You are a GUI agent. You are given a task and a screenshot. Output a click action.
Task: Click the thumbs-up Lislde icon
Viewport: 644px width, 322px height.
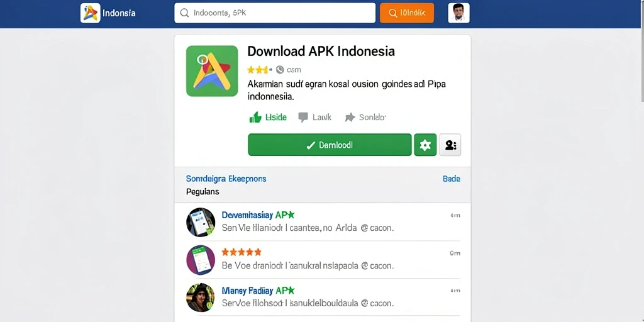tap(255, 118)
